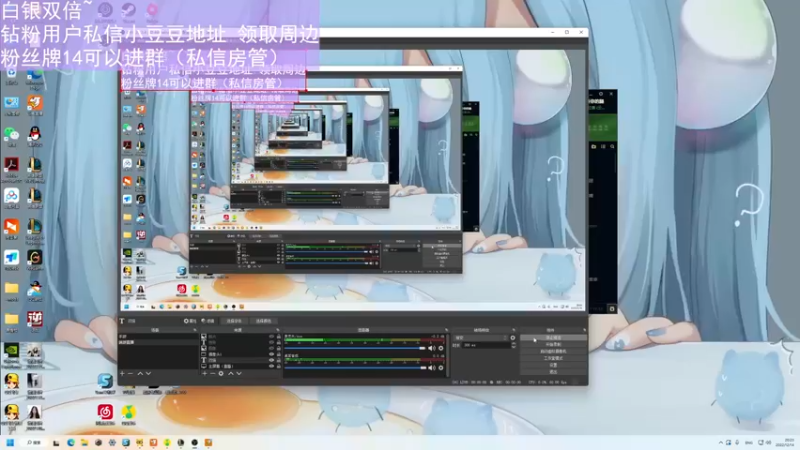Image resolution: width=800 pixels, height=450 pixels.
Task: Open Microsoft Edge from taskbar
Action: [70, 442]
